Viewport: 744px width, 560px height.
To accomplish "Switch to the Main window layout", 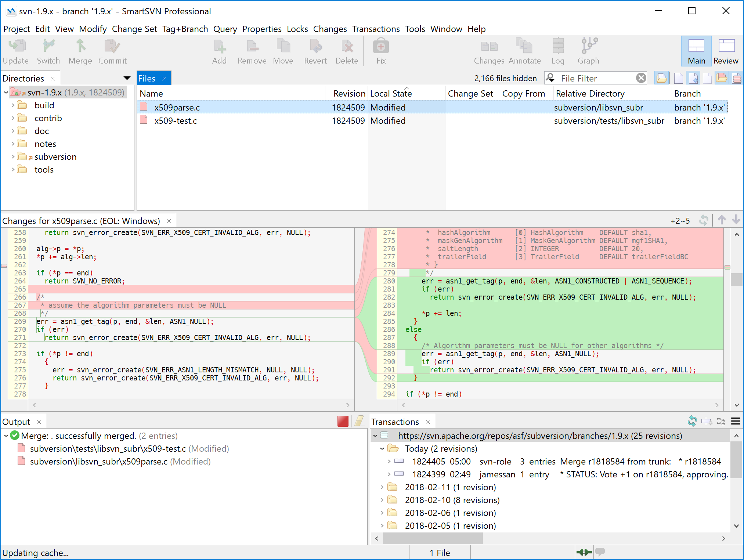I will click(696, 51).
